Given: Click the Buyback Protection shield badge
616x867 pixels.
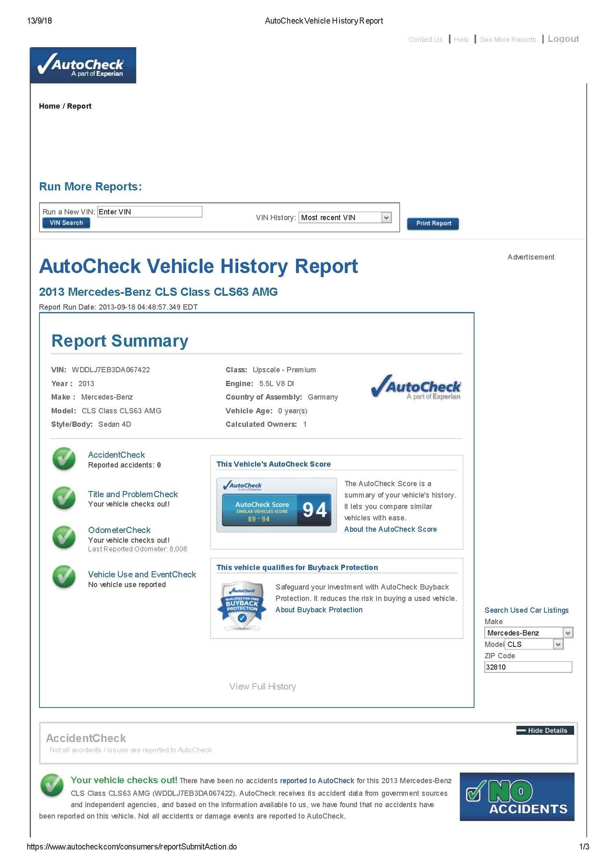Looking at the screenshot, I should (242, 606).
